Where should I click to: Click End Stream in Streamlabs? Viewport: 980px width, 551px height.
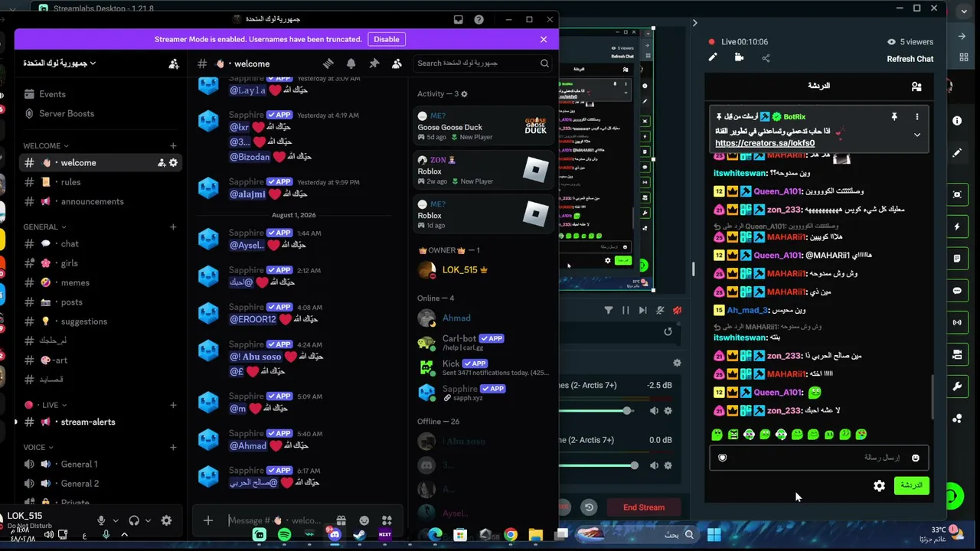coord(644,507)
